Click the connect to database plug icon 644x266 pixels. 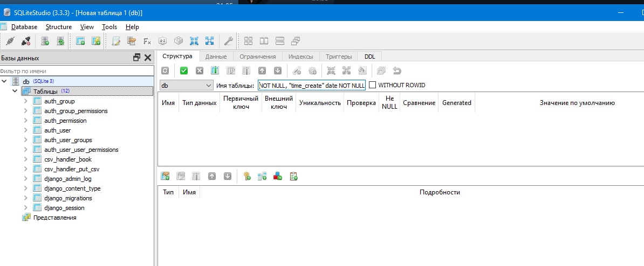(x=11, y=40)
